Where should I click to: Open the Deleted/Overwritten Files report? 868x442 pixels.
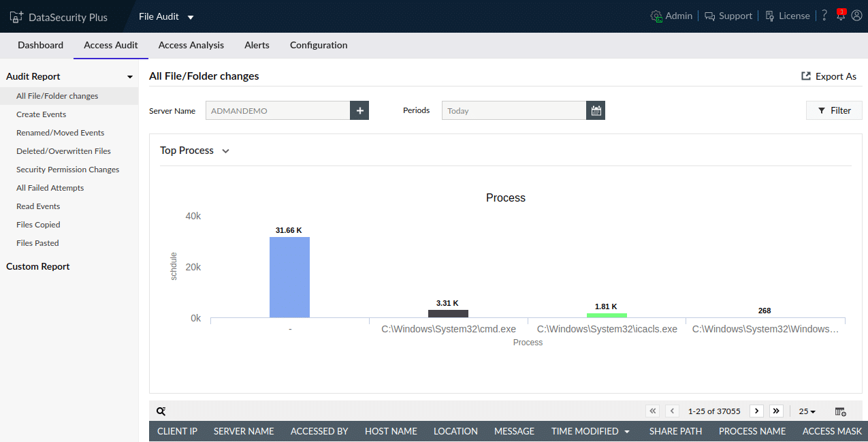click(x=63, y=151)
